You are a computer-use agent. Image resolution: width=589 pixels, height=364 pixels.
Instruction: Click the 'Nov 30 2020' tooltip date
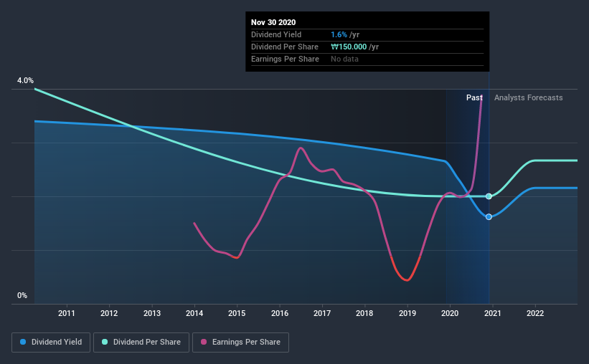tap(273, 22)
